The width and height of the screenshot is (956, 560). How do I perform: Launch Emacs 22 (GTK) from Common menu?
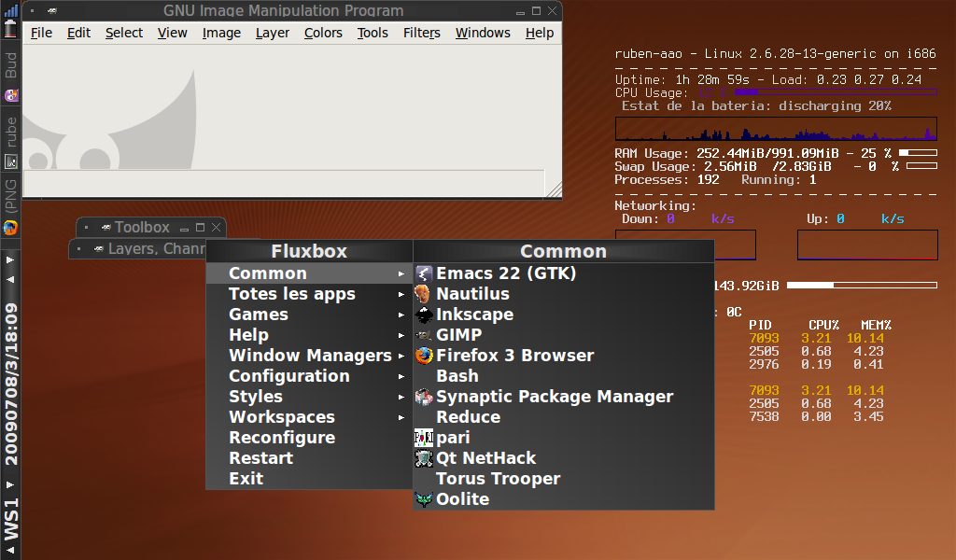563,273
